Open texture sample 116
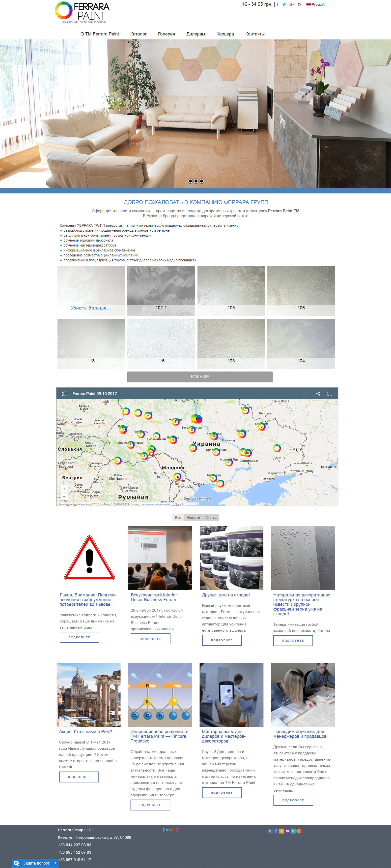Image resolution: width=391 pixels, height=868 pixels. 161,344
